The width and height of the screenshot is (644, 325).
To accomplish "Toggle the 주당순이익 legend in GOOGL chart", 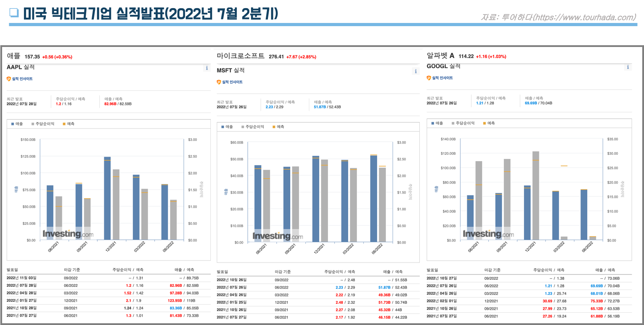I will click(463, 123).
